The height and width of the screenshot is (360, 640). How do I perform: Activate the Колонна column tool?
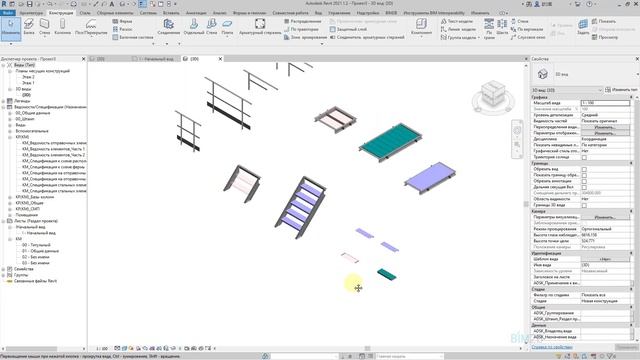(62, 27)
